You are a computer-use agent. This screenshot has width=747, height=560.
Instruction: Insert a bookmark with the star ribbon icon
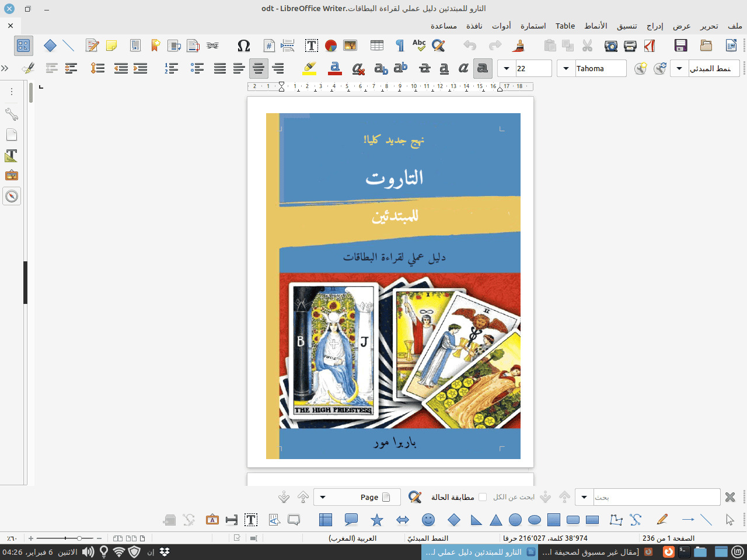click(155, 45)
